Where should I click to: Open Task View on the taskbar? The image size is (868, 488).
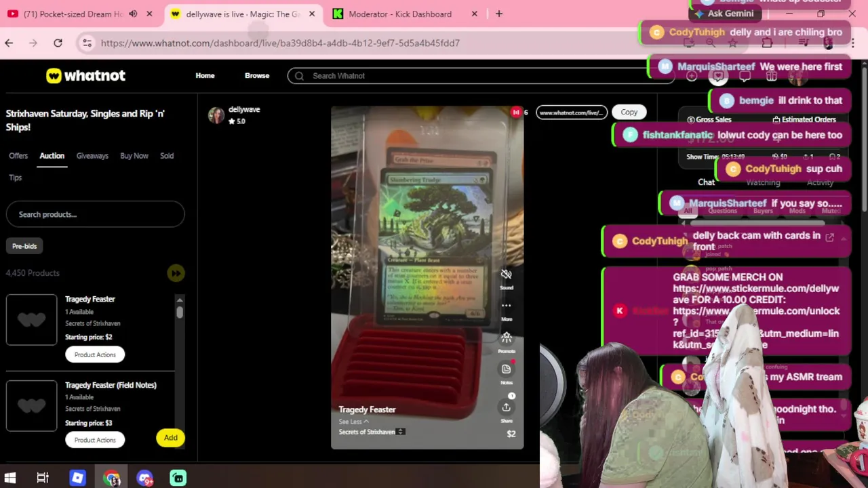(43, 478)
